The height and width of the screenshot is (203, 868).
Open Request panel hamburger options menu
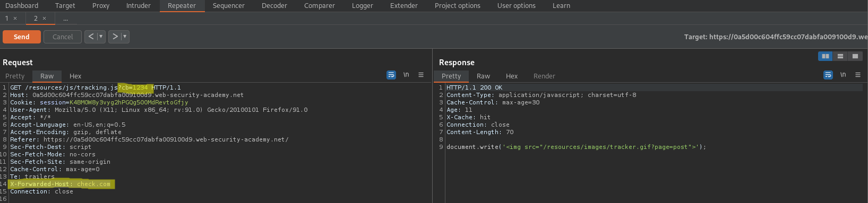(x=421, y=75)
